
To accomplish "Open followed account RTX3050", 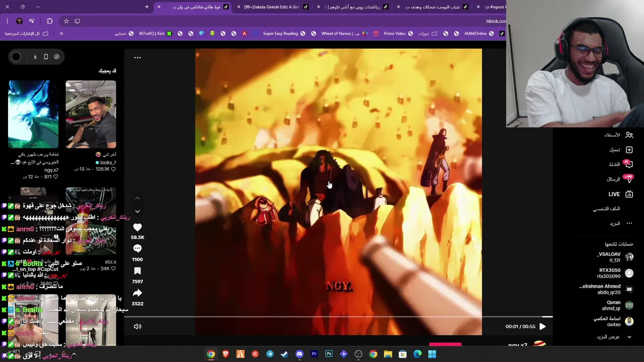I will coord(614,273).
